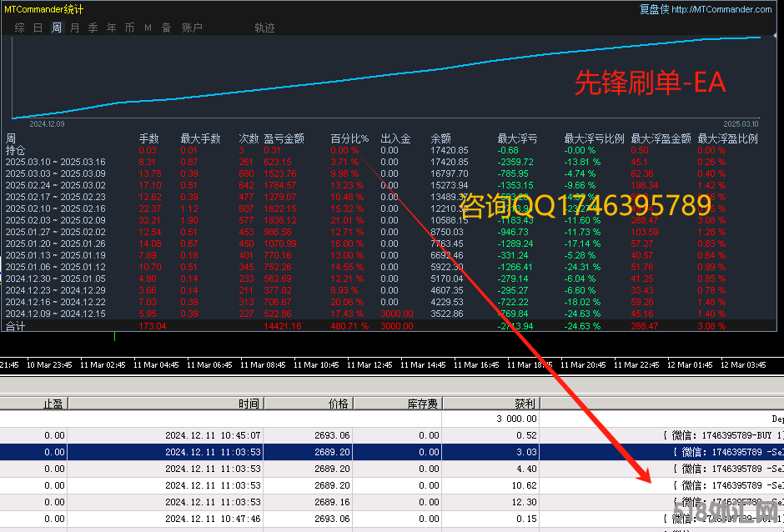Open the 轨迹 track tab
The image size is (784, 532).
[x=264, y=28]
